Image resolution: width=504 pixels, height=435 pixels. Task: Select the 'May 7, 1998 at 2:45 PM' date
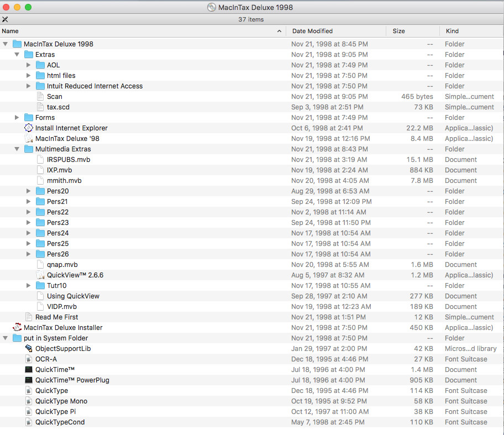[328, 422]
